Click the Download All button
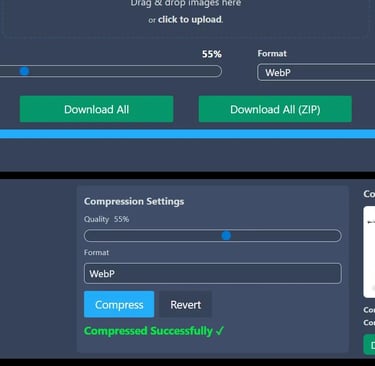375x366 pixels. 96,109
